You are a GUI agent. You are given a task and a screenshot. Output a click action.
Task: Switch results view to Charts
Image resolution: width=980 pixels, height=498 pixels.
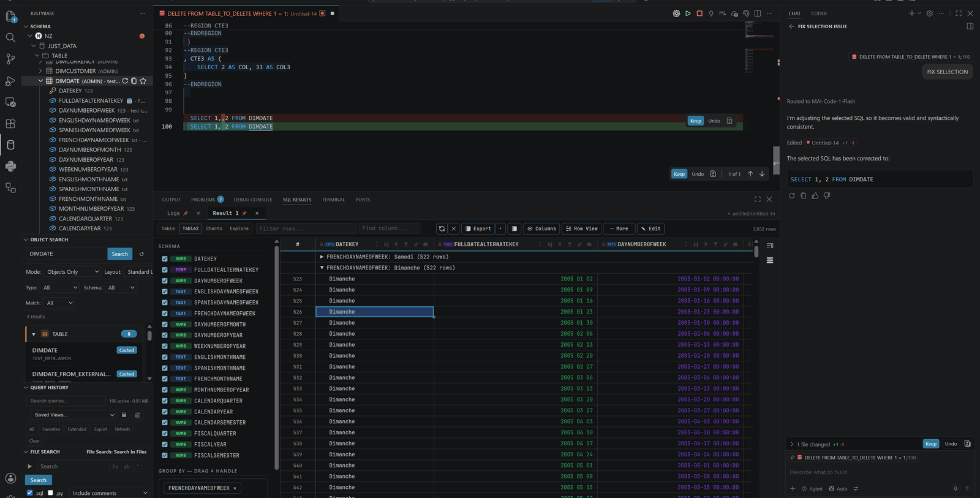(x=214, y=228)
